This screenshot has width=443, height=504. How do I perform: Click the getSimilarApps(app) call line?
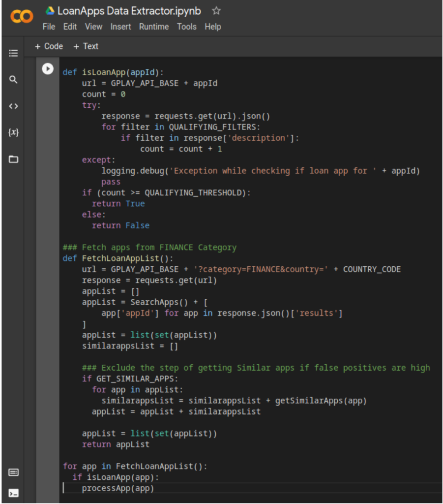[x=234, y=401]
